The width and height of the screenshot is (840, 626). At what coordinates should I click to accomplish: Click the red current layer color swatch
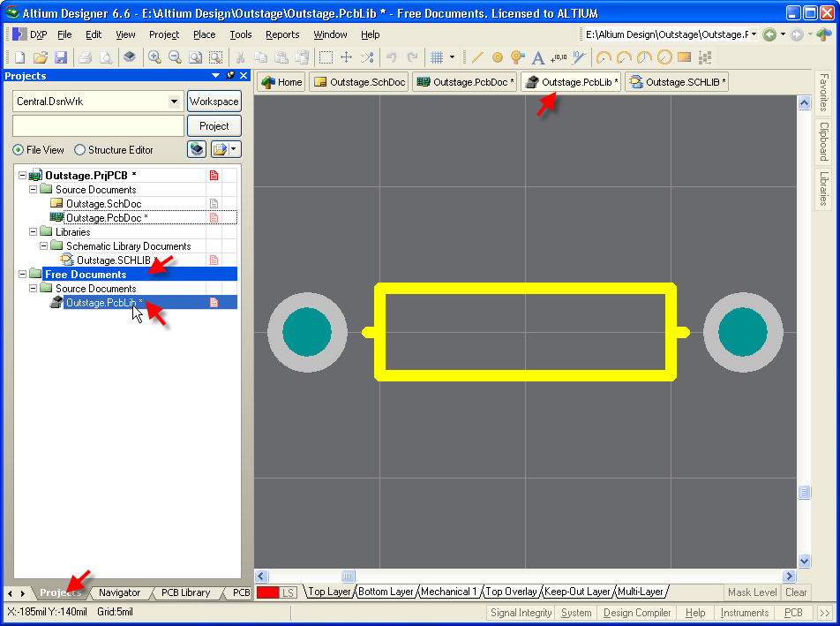tap(267, 592)
